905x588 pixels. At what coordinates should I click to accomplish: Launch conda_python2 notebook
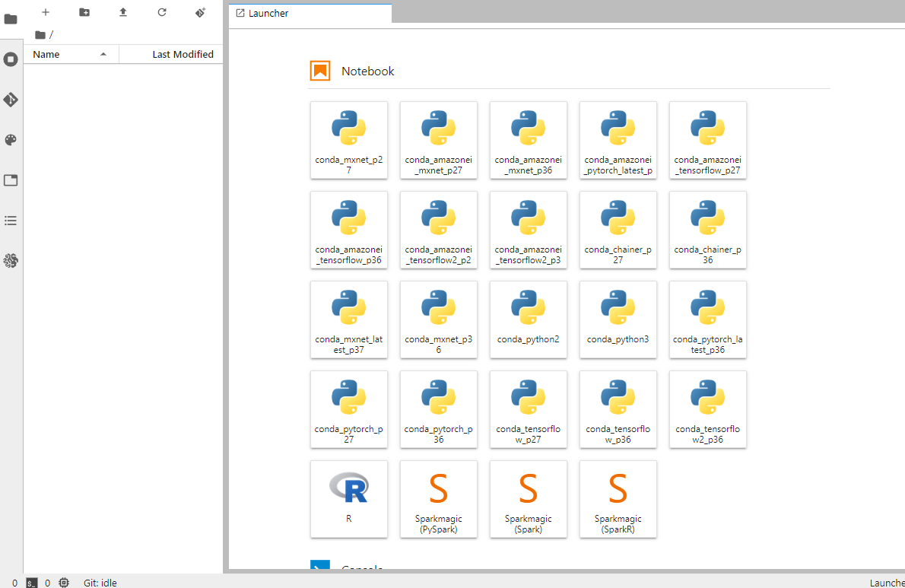[528, 319]
